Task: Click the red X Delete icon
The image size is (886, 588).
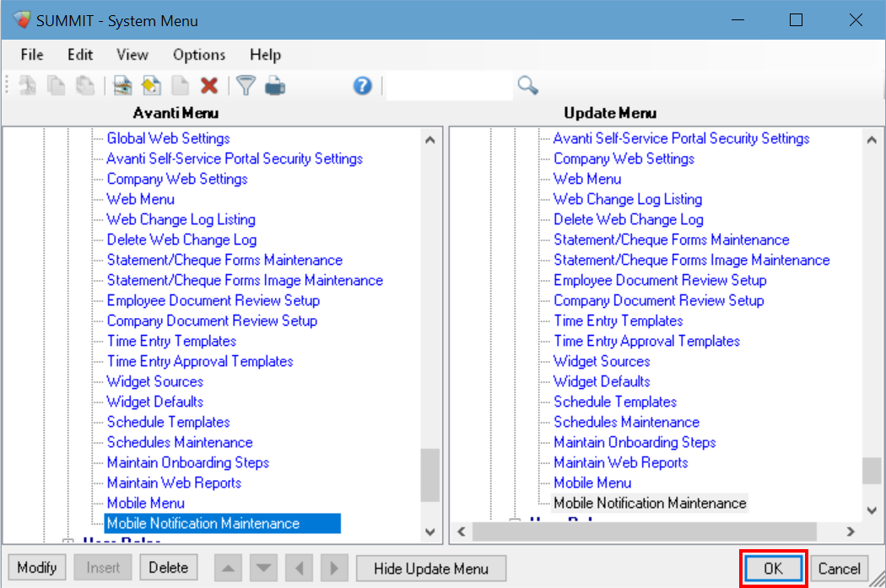Action: coord(209,86)
